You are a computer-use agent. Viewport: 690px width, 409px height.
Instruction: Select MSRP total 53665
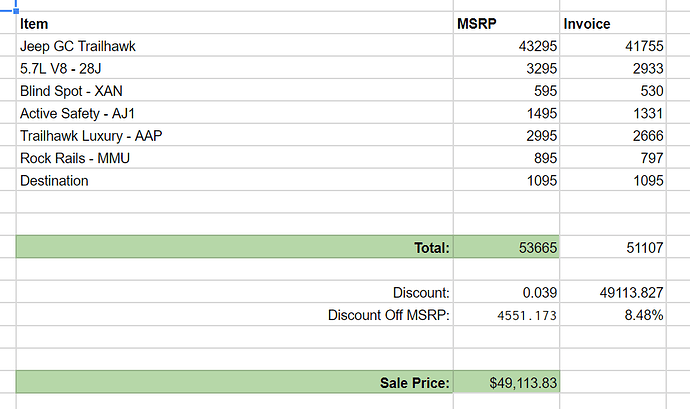506,247
